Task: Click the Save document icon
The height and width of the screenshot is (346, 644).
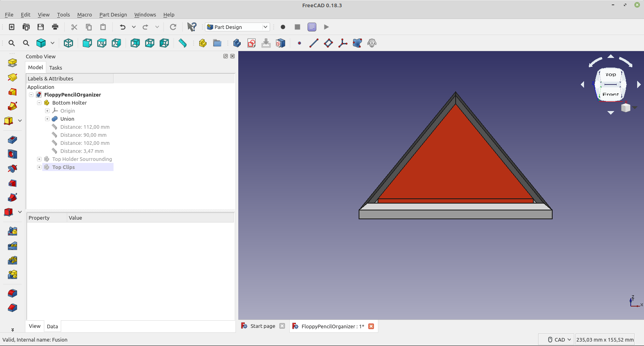Action: tap(41, 27)
